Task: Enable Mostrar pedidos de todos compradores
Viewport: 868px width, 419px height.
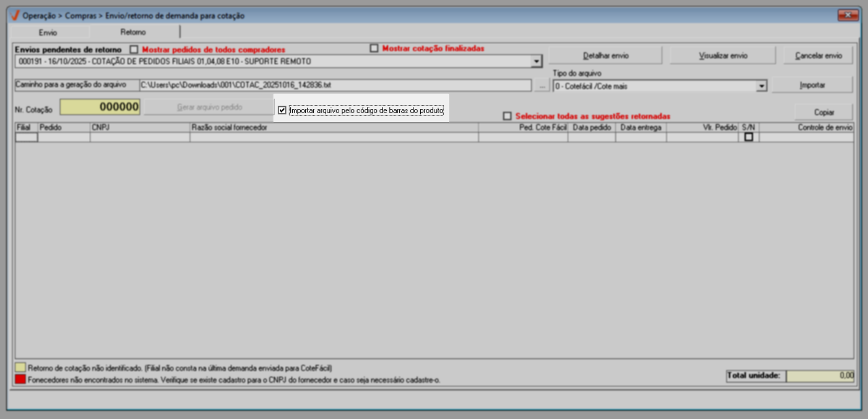Action: pos(134,50)
